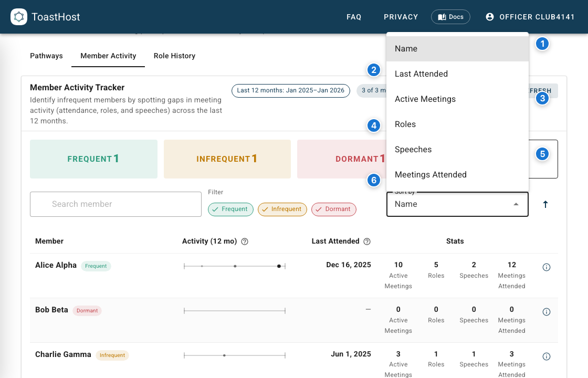This screenshot has height=378, width=588.
Task: Click the Search member input field
Action: [x=115, y=204]
